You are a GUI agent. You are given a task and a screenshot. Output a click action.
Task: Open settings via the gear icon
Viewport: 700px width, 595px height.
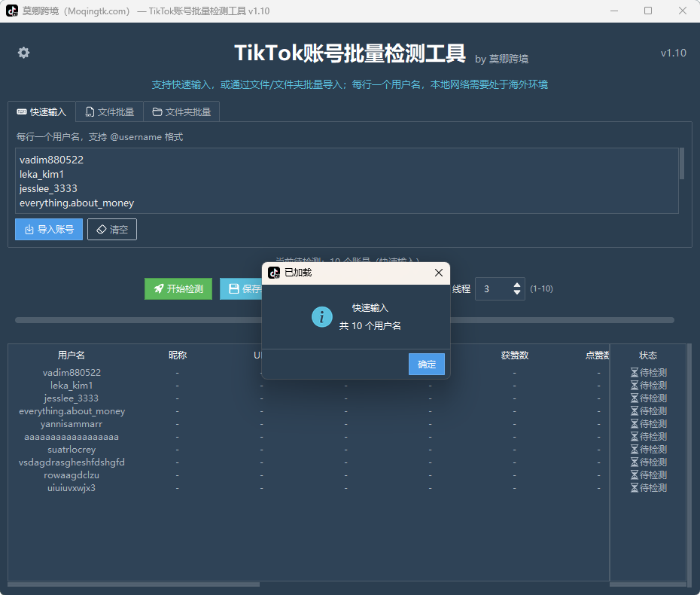pos(23,53)
